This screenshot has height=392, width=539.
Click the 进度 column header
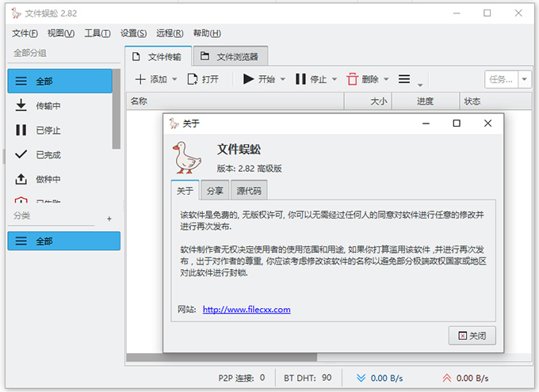426,101
